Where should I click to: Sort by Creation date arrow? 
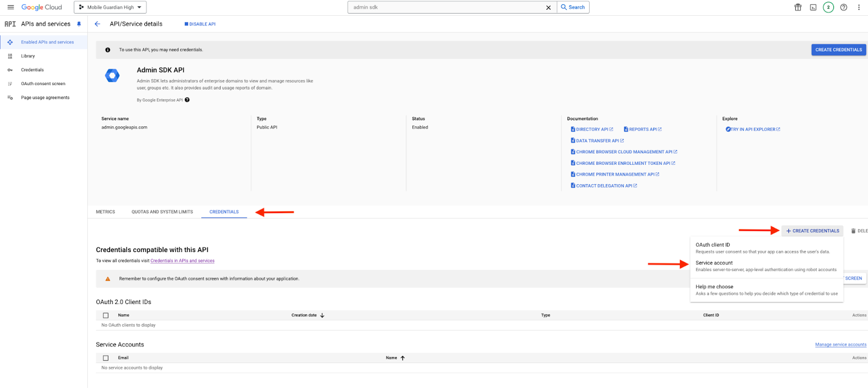[x=322, y=315]
